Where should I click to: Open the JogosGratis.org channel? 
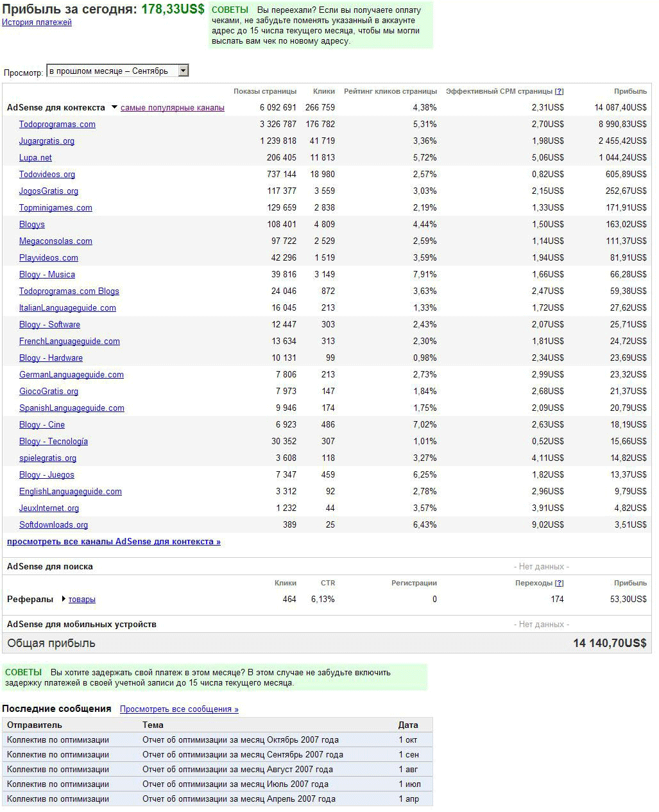[49, 191]
